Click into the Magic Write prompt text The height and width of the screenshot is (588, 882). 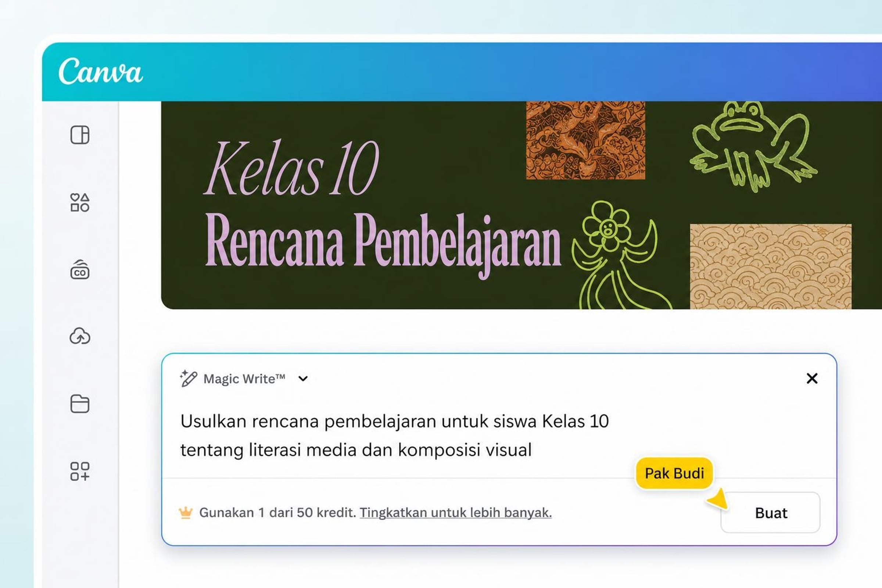point(394,435)
